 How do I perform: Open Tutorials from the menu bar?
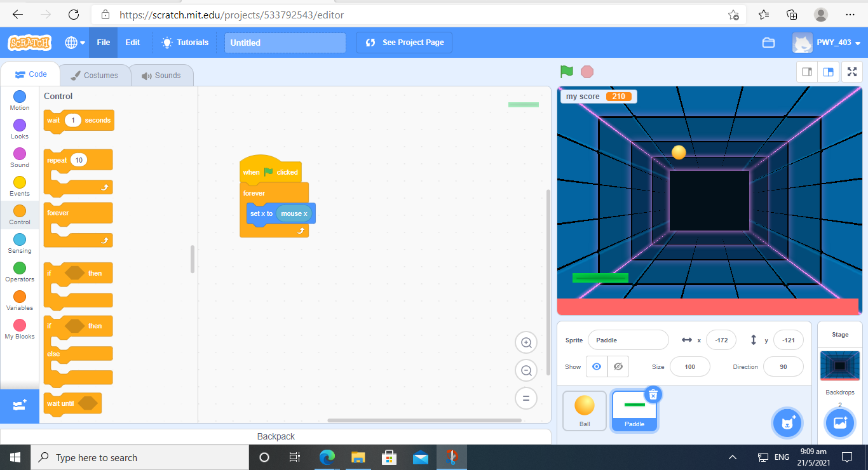[185, 43]
